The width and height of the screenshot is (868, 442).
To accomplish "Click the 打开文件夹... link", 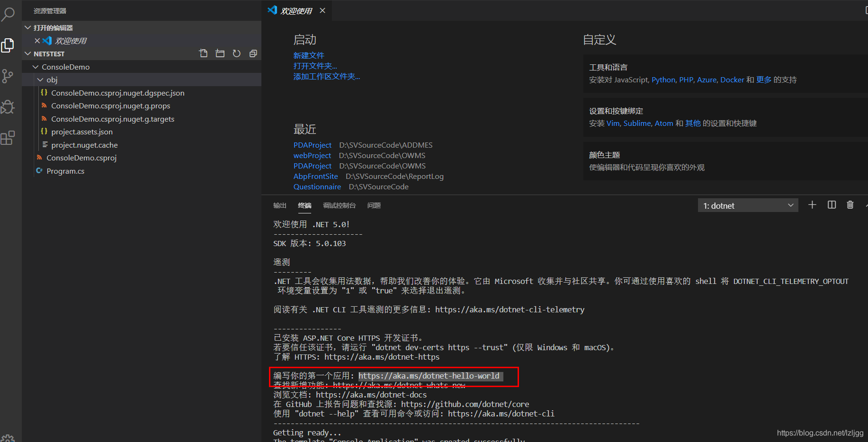I will tap(315, 66).
